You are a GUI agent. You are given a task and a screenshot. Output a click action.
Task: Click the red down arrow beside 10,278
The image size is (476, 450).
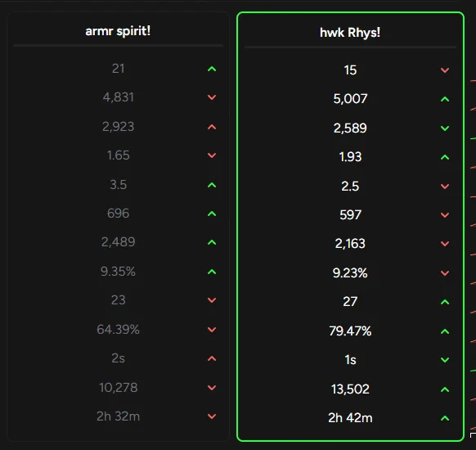[212, 388]
